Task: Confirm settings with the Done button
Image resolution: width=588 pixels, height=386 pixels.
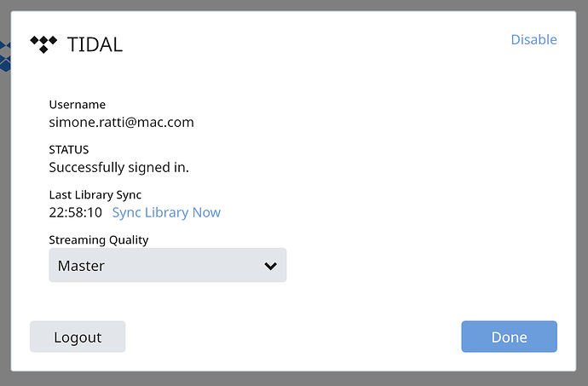Action: (x=509, y=337)
